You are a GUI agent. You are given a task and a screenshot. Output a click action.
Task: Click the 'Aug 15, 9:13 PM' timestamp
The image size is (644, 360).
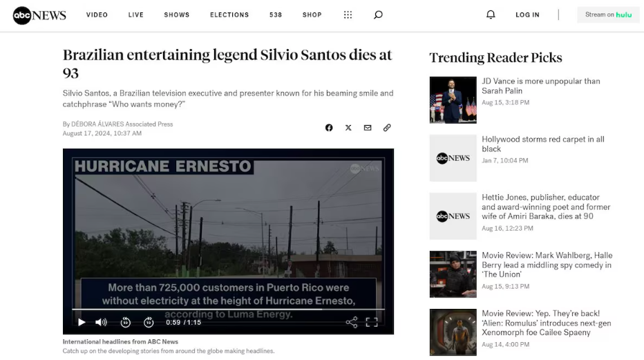(506, 287)
